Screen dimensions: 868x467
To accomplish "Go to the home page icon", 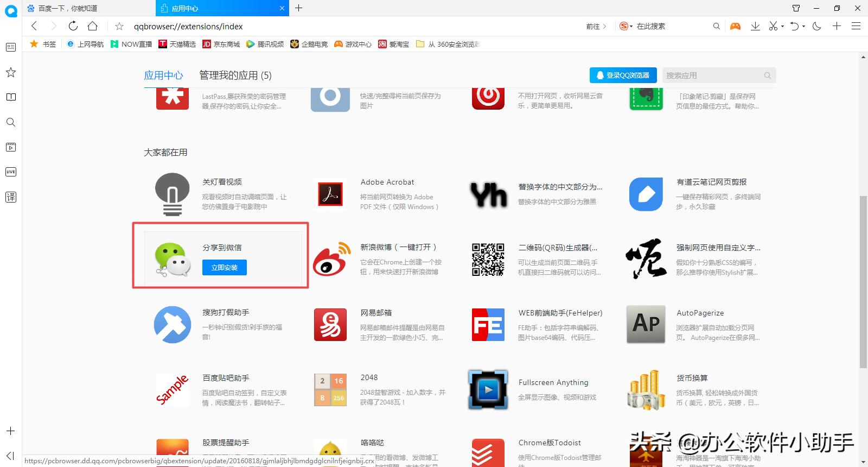I will [93, 26].
